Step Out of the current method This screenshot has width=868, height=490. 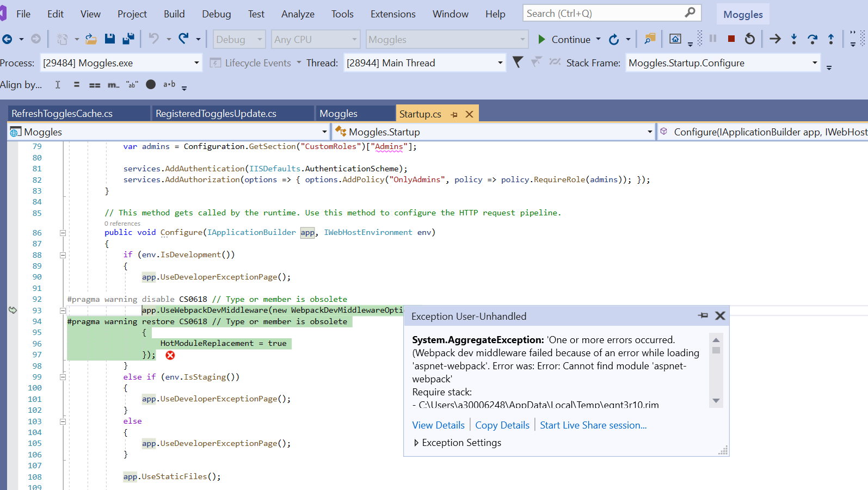pos(831,39)
